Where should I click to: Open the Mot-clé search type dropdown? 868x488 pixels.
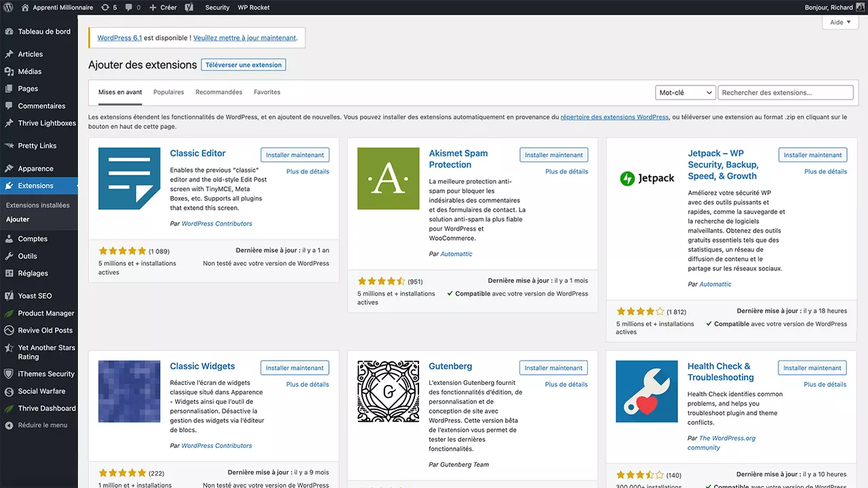(686, 93)
